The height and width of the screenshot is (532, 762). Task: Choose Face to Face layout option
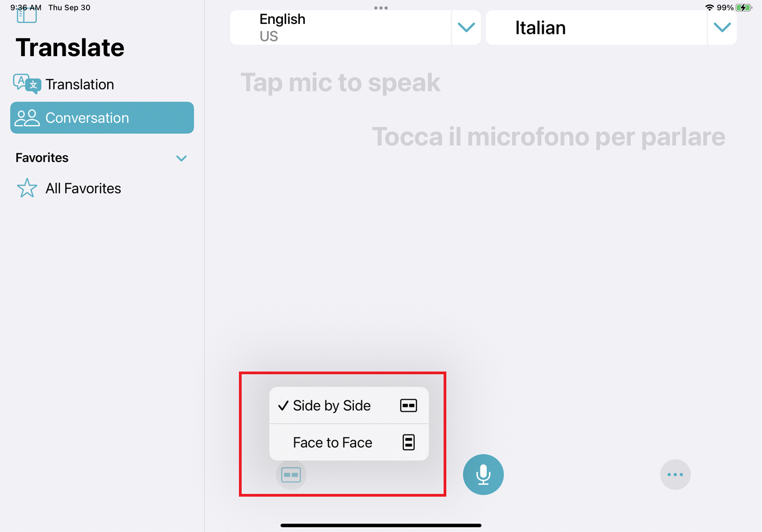(349, 442)
